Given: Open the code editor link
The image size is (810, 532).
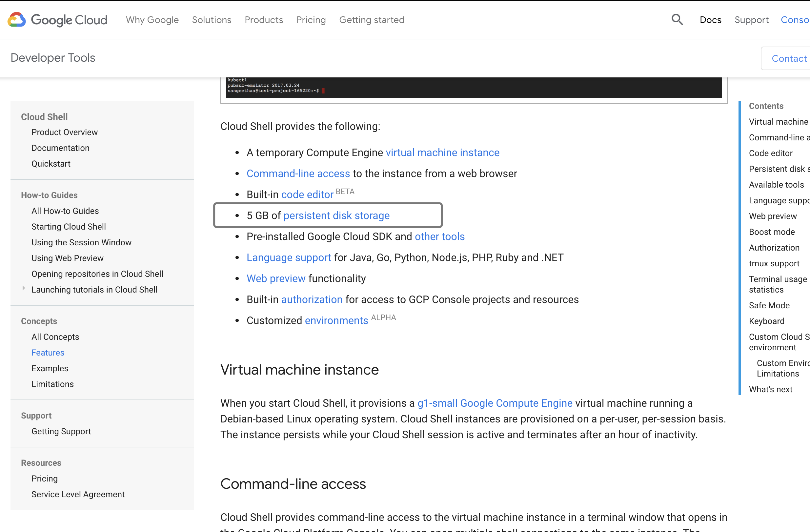Looking at the screenshot, I should [307, 194].
